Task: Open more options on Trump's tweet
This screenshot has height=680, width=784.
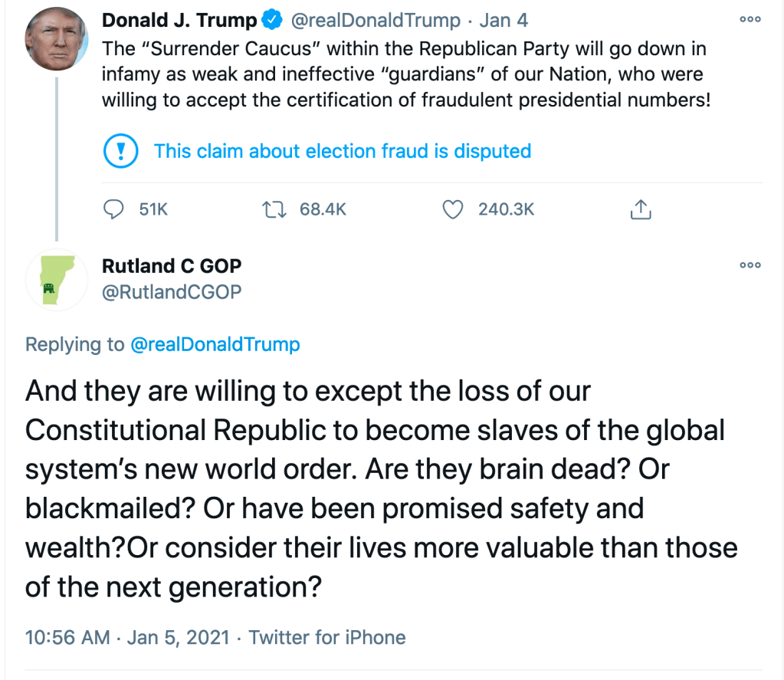Action: [x=750, y=20]
